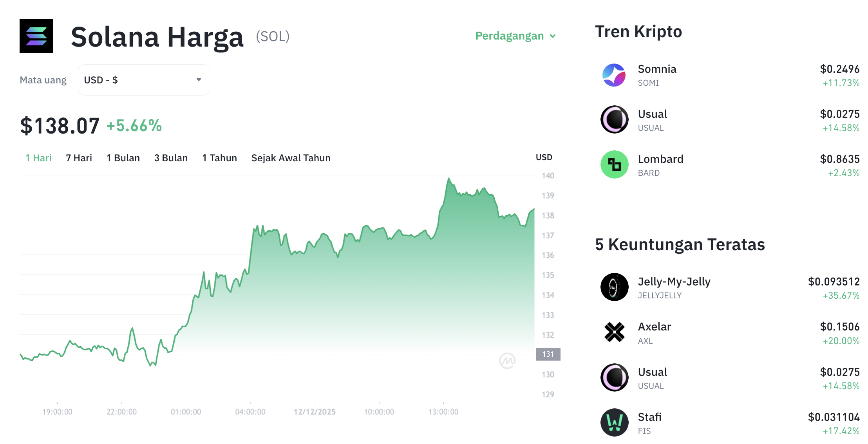
Task: Click the Axelar name link
Action: 654,326
